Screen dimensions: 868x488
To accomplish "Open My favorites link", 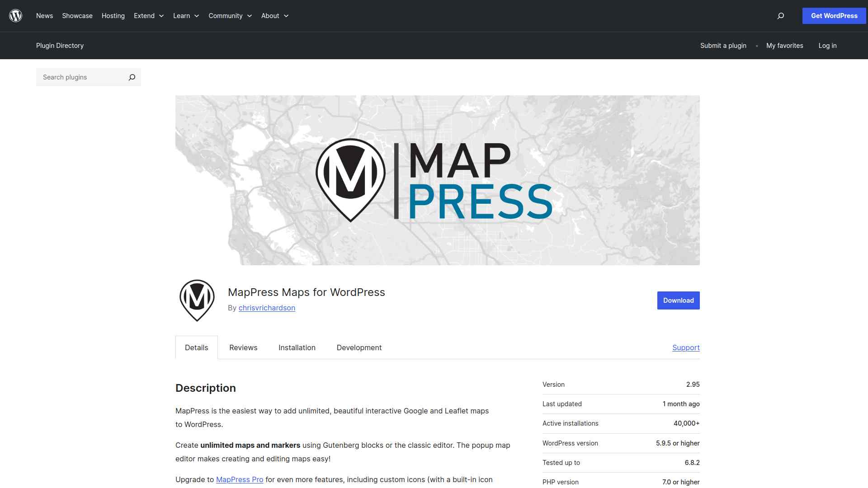I will (x=785, y=46).
